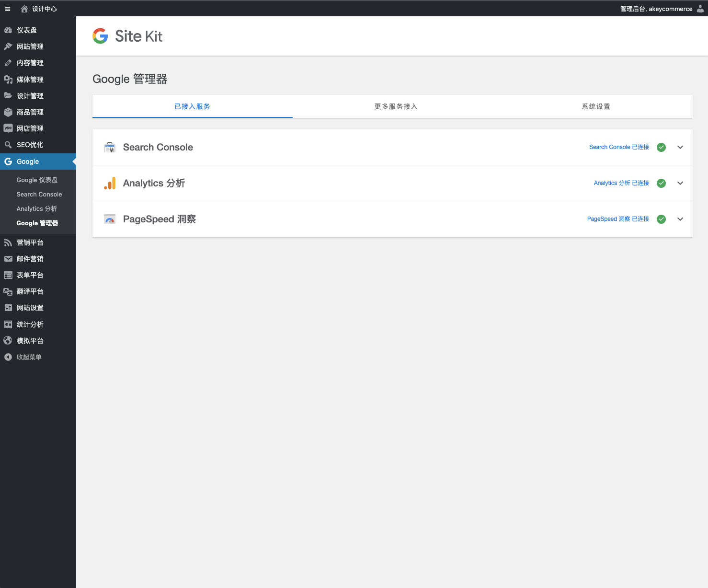Click the sliders icon for 网站设置
708x588 pixels.
(x=8, y=308)
